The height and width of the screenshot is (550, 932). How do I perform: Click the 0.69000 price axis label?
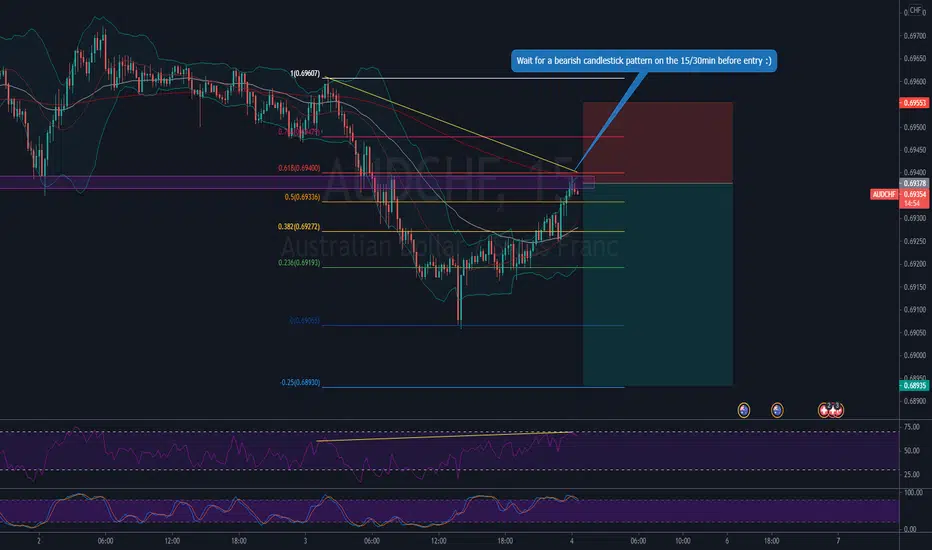914,356
